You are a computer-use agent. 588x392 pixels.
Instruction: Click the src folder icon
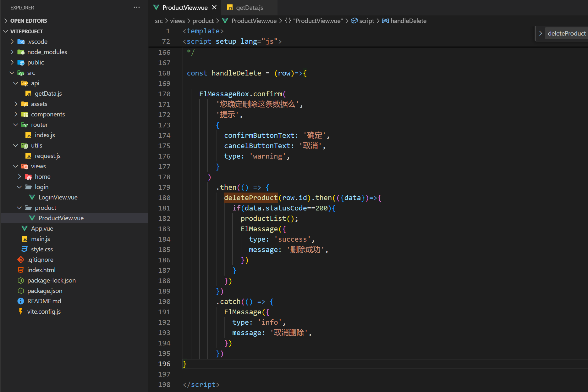pyautogui.click(x=21, y=73)
